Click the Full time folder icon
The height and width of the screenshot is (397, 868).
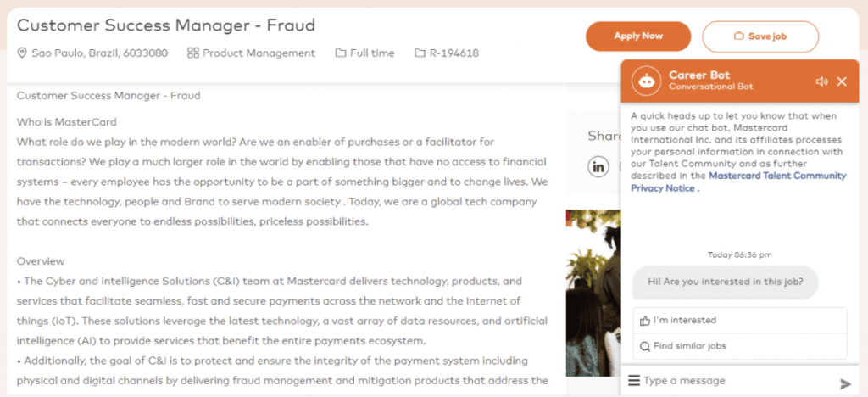[341, 53]
